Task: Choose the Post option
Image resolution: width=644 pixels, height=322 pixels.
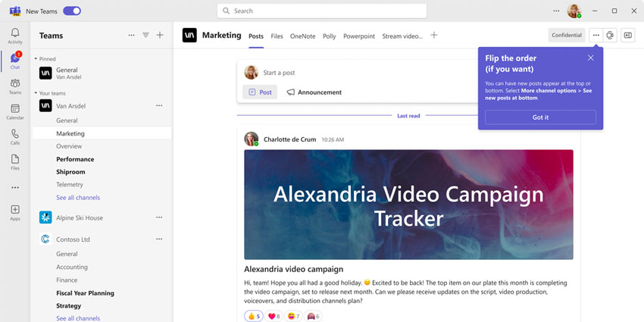Action: coord(260,92)
